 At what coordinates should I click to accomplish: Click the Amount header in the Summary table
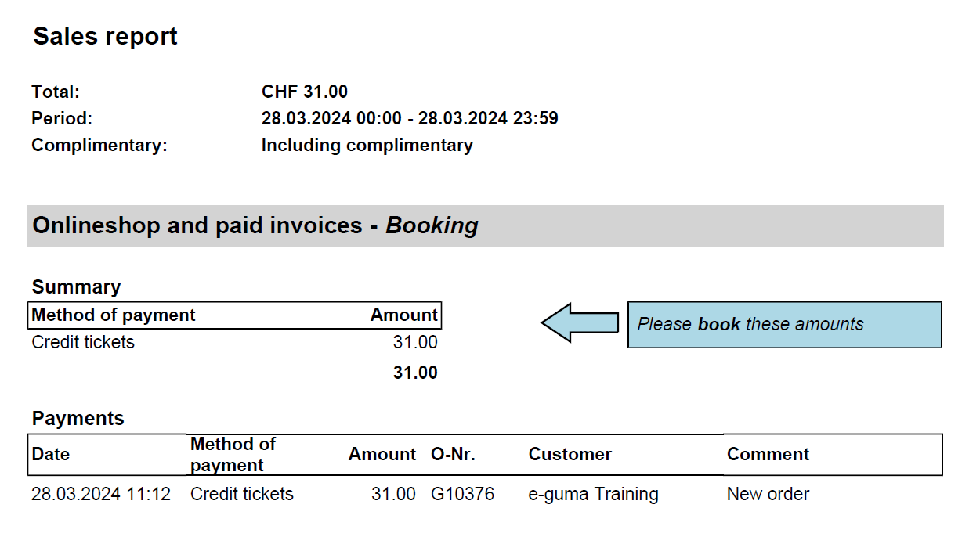click(x=404, y=315)
